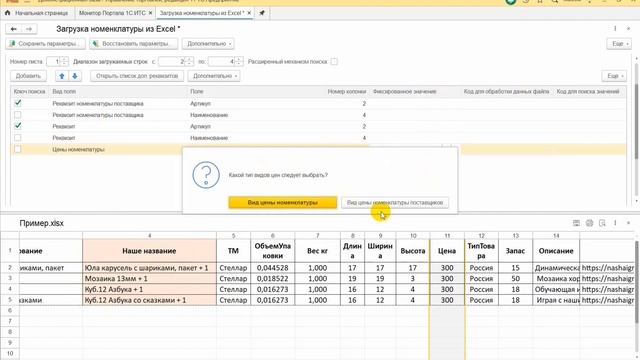Click the home icon on Начальная страница tab
Screen dimensions: 640x360
(x=7, y=13)
